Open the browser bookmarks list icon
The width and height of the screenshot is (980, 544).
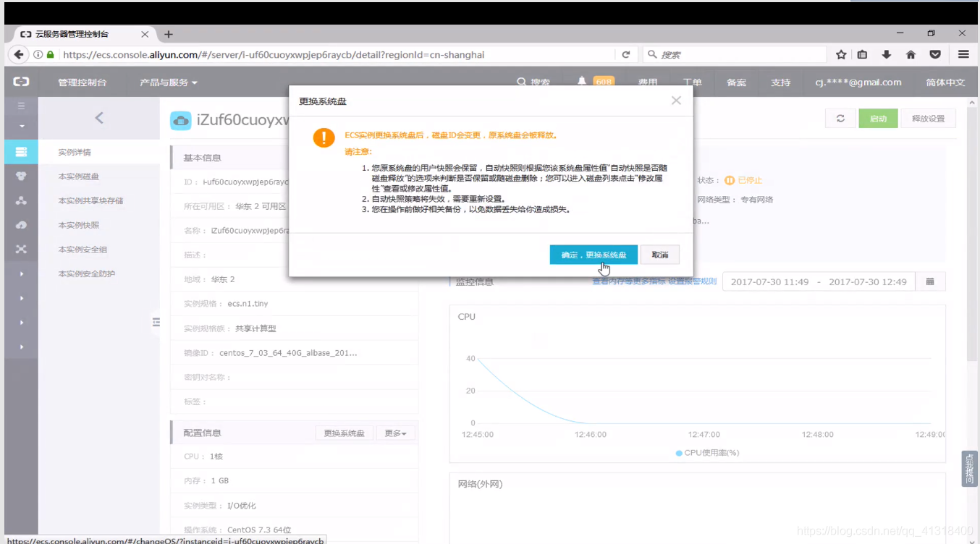point(863,54)
